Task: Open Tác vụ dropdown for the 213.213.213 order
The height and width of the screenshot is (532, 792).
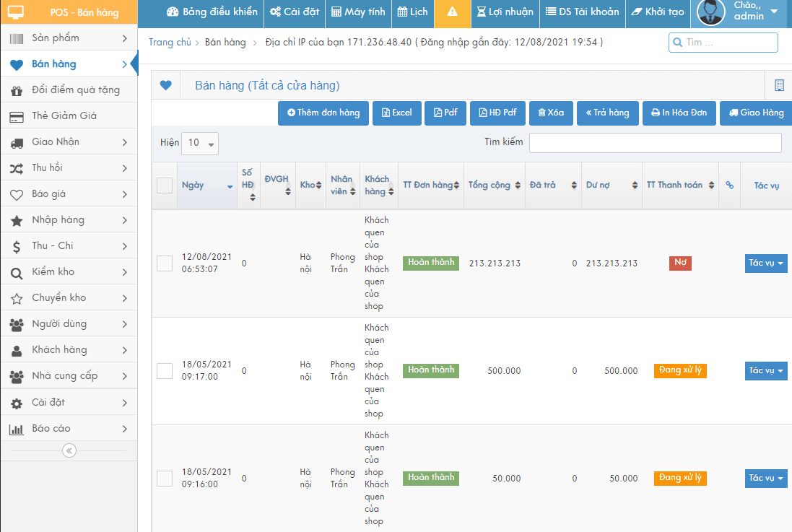Action: (765, 263)
